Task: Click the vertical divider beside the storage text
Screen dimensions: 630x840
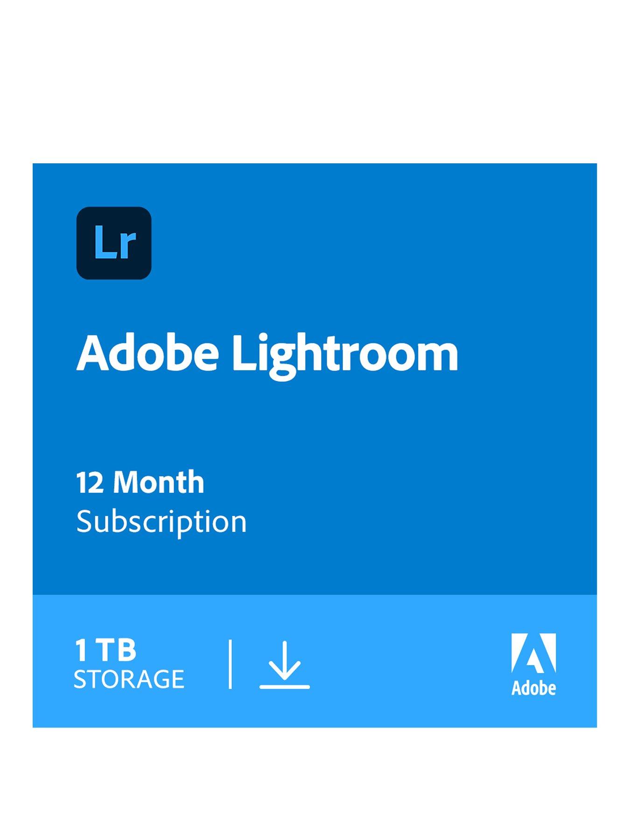Action: click(230, 665)
